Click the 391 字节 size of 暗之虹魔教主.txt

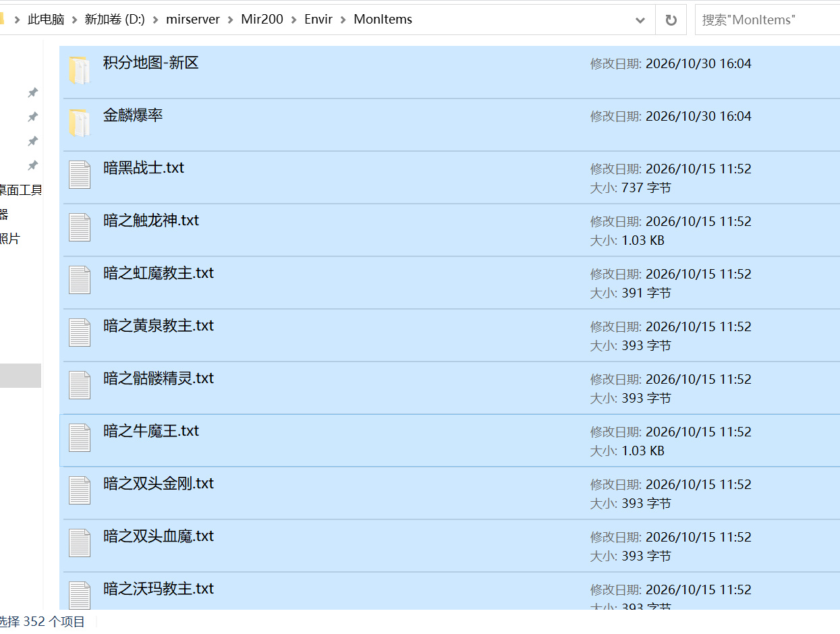coord(646,293)
